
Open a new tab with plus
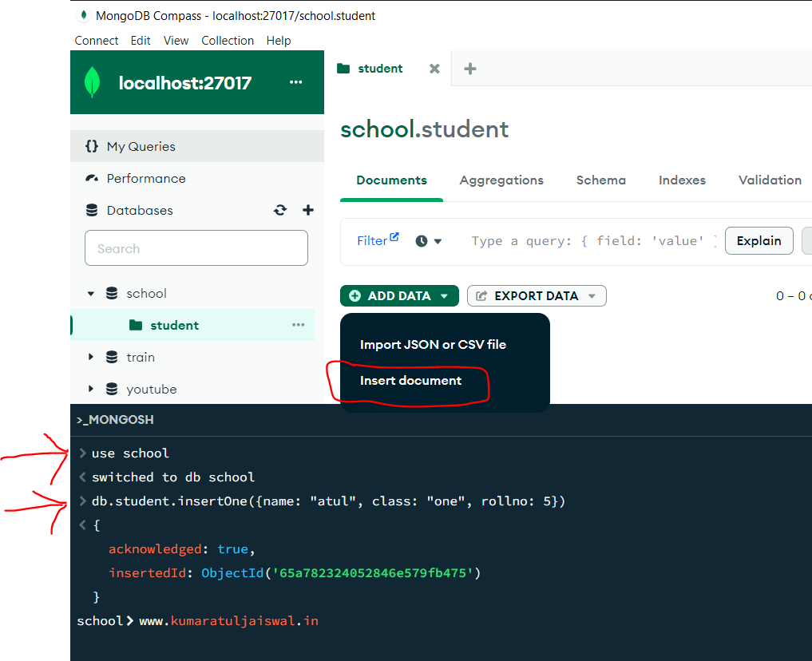pyautogui.click(x=470, y=69)
